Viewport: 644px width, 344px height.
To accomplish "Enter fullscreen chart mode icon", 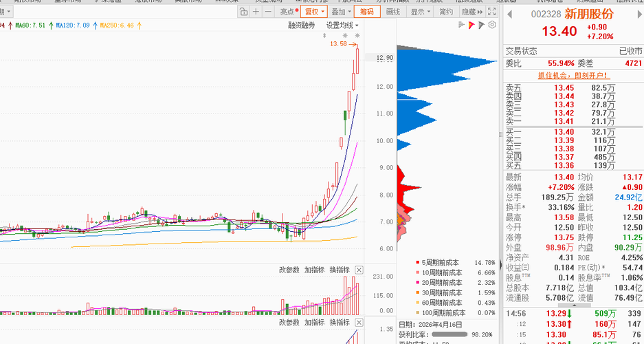I will click(x=491, y=12).
